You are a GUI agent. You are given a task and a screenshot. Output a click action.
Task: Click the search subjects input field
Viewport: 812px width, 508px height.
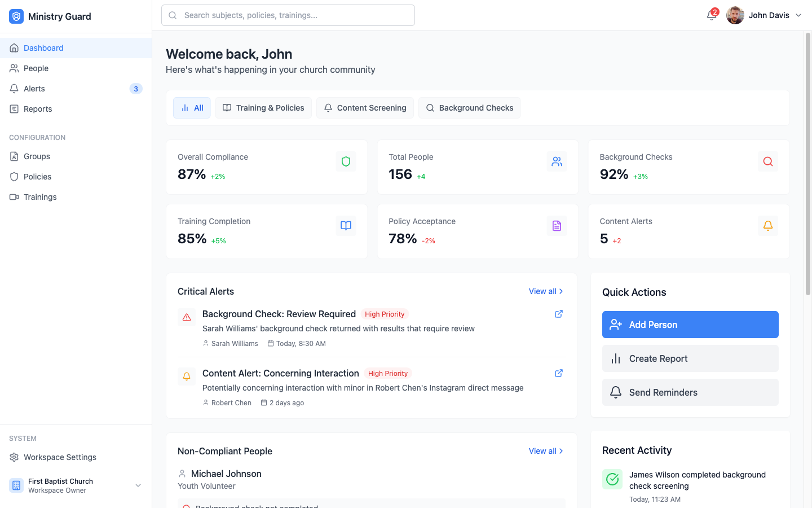click(x=288, y=15)
